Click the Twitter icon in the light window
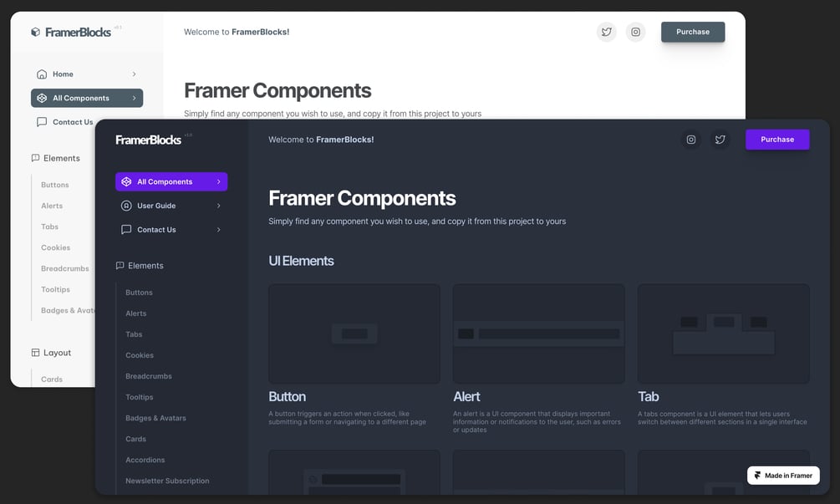Screen dimensions: 840x504 pos(607,32)
